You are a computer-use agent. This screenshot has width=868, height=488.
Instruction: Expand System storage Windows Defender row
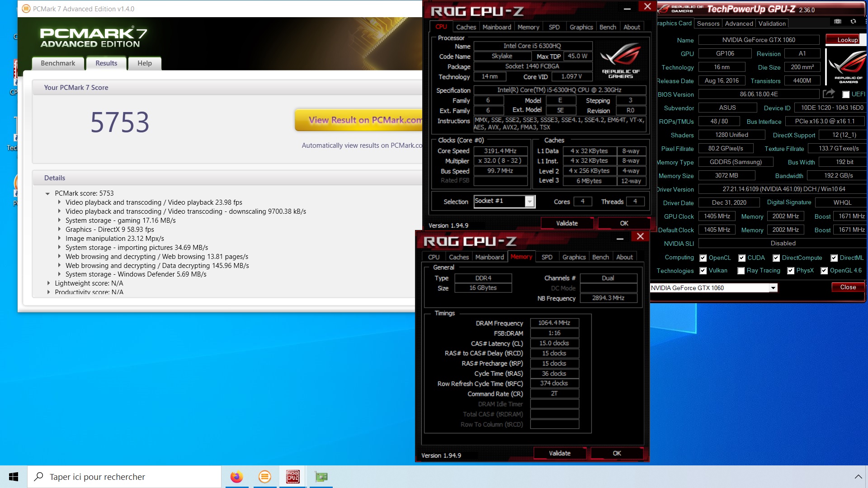pyautogui.click(x=59, y=274)
